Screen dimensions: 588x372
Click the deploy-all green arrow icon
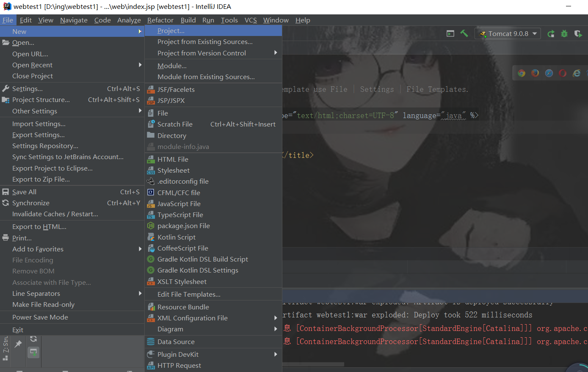point(33,352)
